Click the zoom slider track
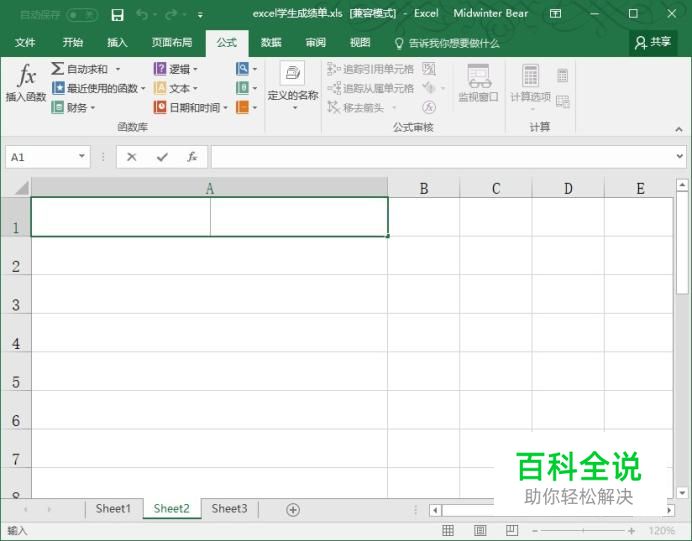The width and height of the screenshot is (692, 541). pyautogui.click(x=583, y=530)
